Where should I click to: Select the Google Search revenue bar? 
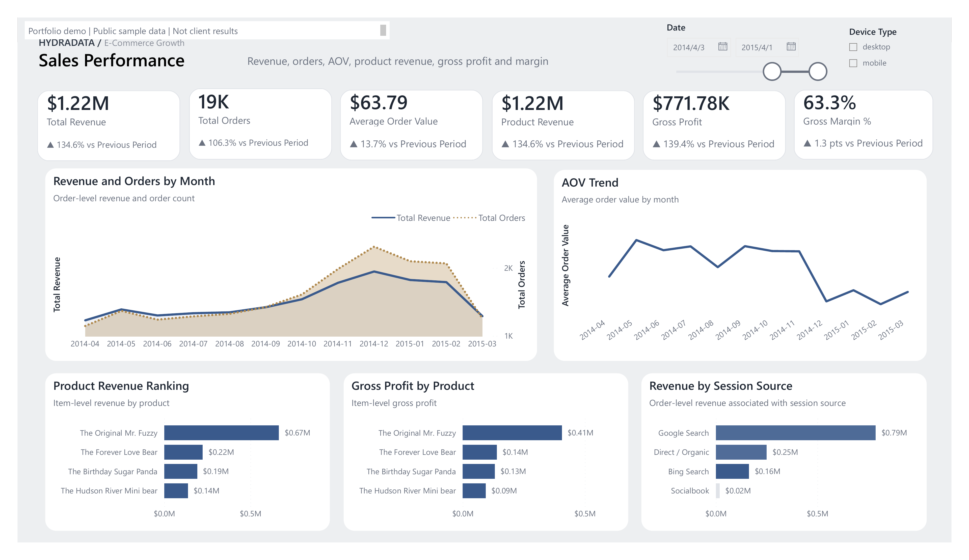[x=795, y=432]
